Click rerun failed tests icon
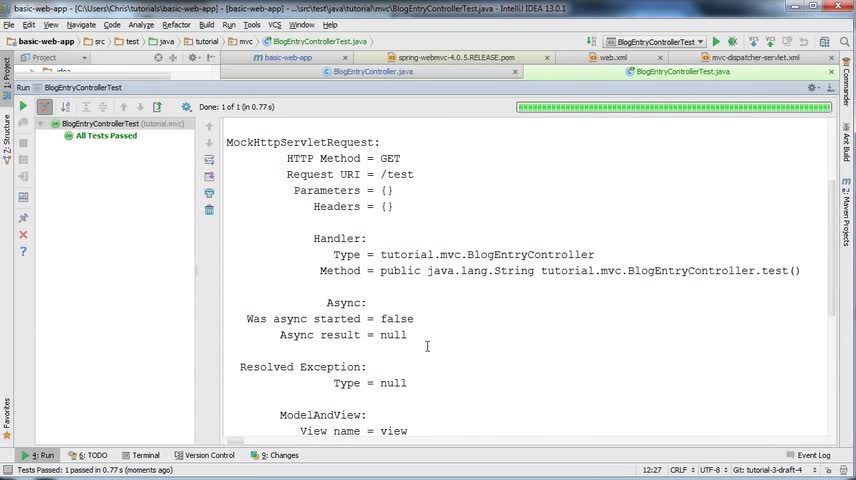The width and height of the screenshot is (856, 480). click(x=23, y=123)
